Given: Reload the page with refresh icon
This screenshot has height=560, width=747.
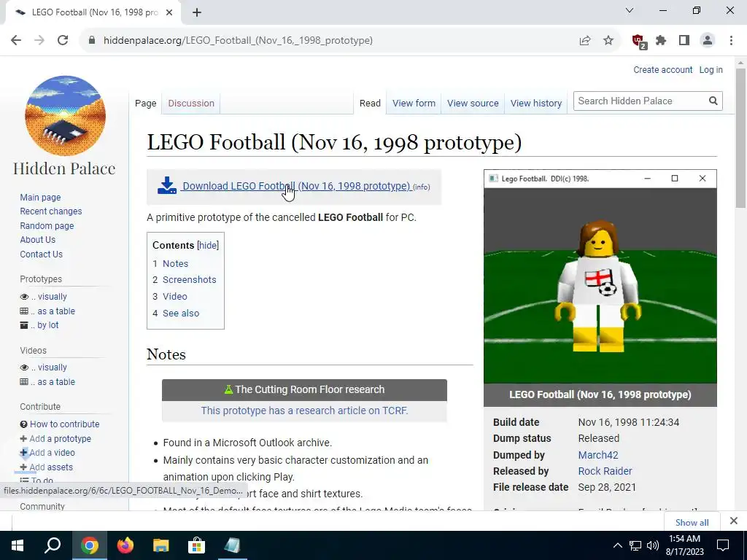Looking at the screenshot, I should pos(63,41).
